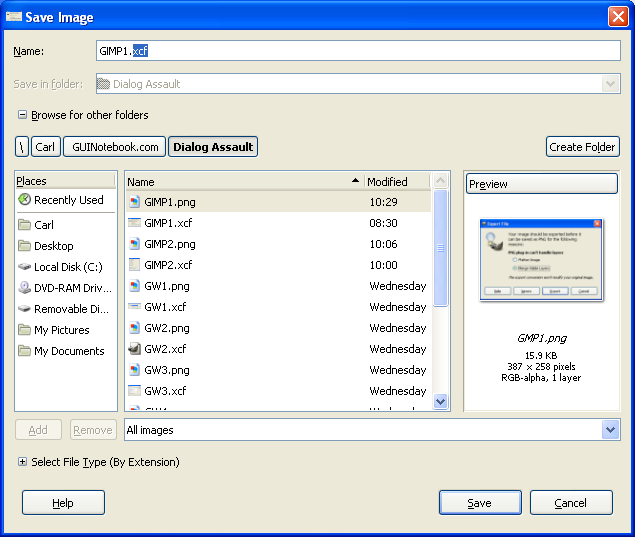
Task: Go to the Carl path breadcrumb
Action: pyautogui.click(x=45, y=147)
